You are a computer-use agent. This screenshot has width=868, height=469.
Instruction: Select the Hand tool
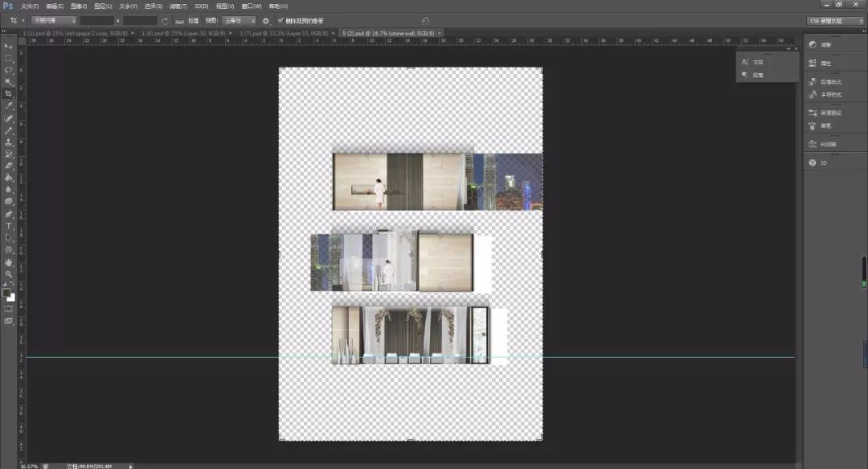click(9, 262)
